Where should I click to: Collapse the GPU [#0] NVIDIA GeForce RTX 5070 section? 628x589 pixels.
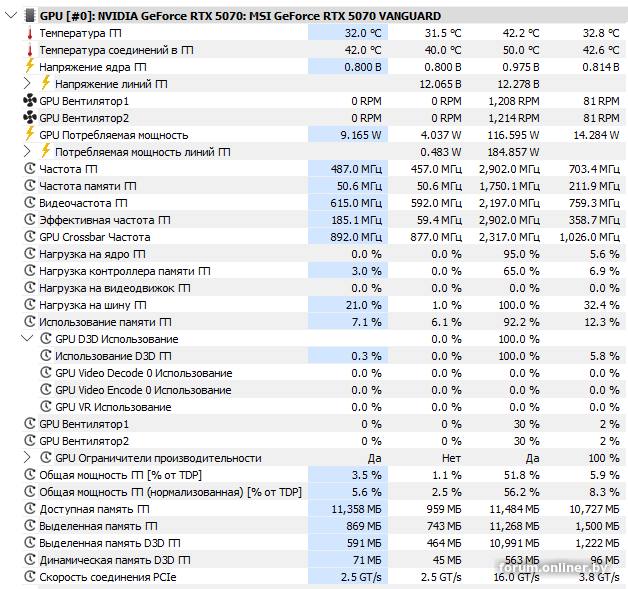[11, 16]
